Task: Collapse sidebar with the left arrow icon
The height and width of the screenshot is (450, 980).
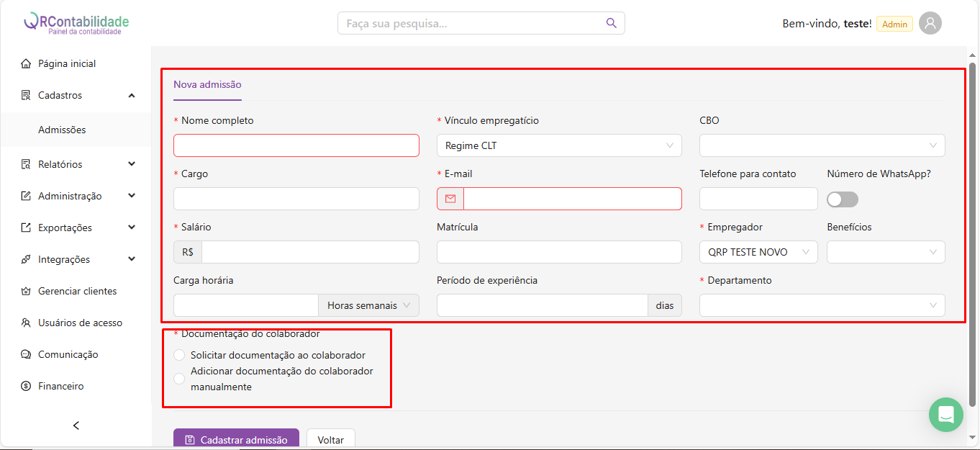Action: [76, 426]
